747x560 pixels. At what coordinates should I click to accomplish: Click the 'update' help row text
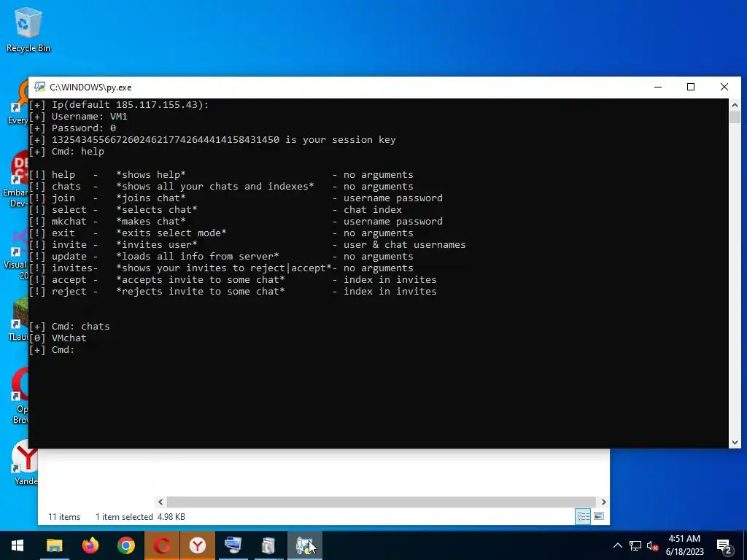coord(221,257)
